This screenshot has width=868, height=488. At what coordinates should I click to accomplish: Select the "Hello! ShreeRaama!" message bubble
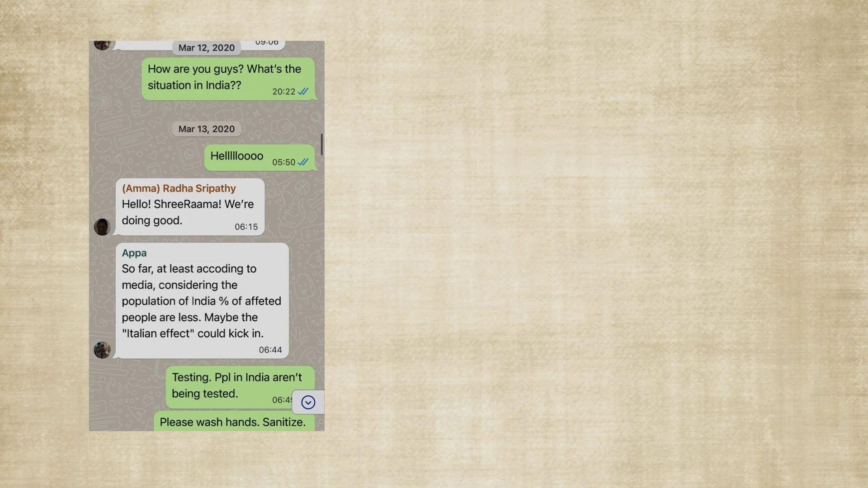point(190,207)
